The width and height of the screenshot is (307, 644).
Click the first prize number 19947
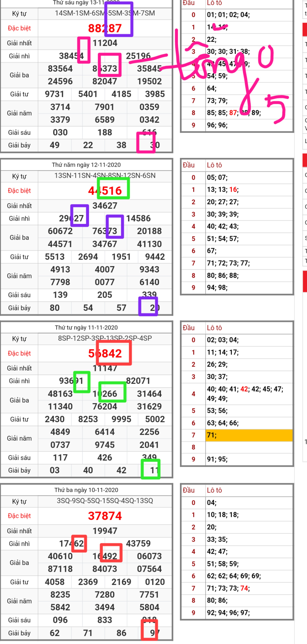105,531
